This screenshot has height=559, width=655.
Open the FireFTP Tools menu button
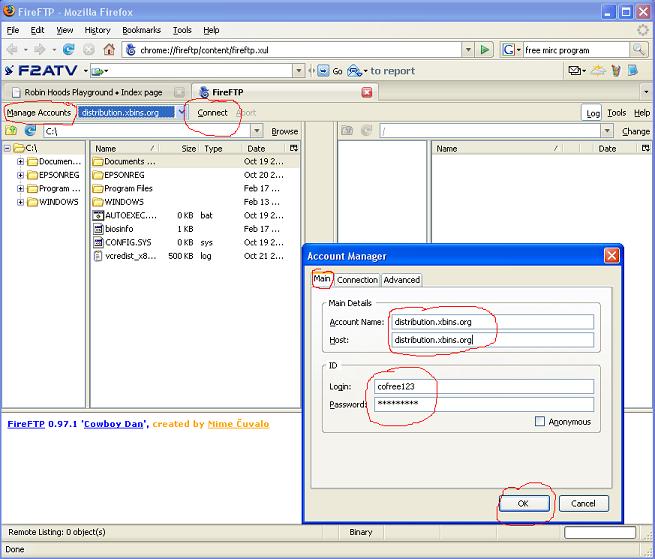tap(617, 113)
